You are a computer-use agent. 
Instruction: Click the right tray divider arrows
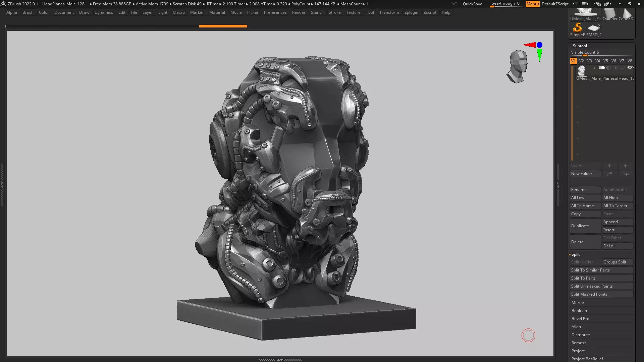point(558,185)
